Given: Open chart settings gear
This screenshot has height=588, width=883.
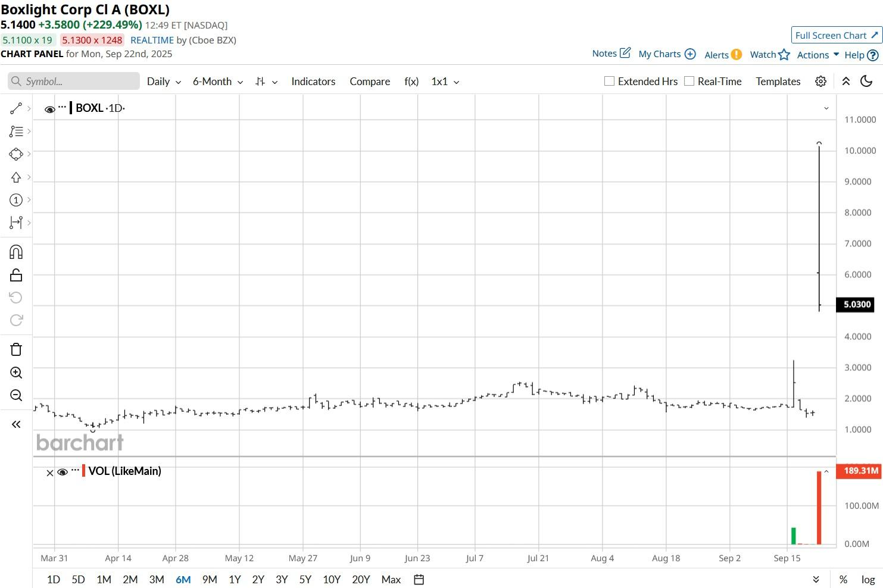Looking at the screenshot, I should (820, 82).
